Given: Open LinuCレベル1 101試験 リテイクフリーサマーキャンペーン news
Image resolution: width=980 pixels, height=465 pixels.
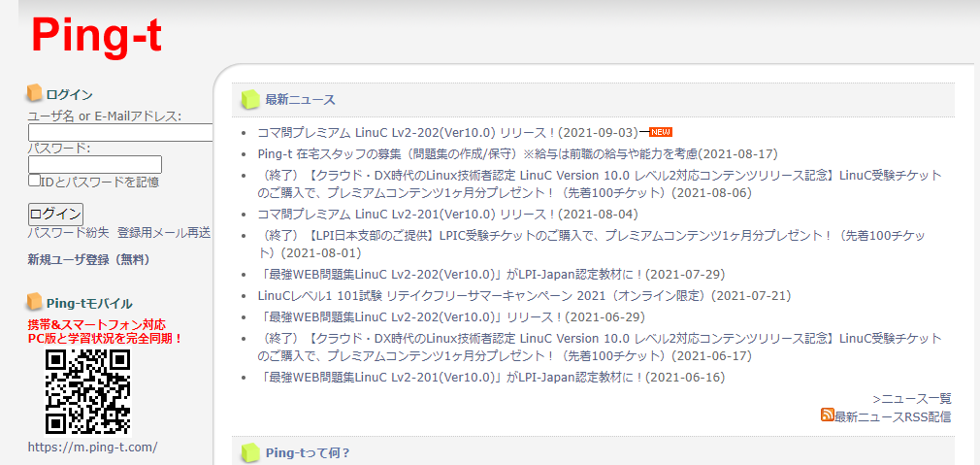Looking at the screenshot, I should (x=524, y=296).
